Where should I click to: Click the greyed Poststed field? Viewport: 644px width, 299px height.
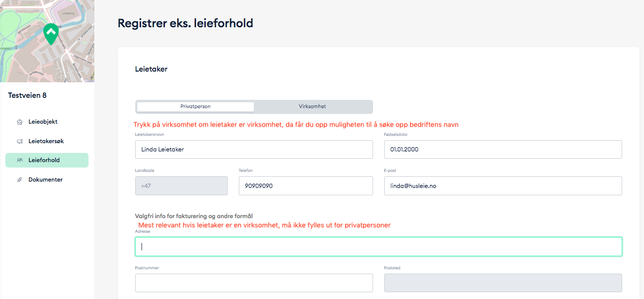pos(503,283)
